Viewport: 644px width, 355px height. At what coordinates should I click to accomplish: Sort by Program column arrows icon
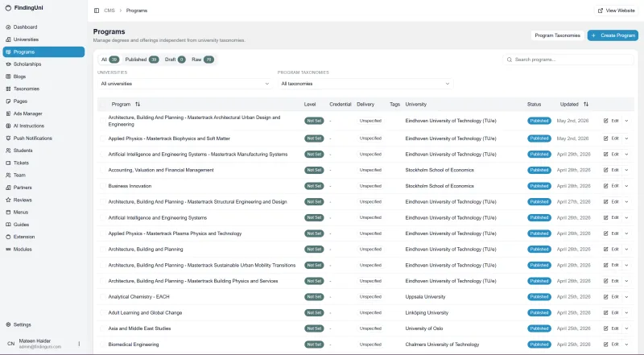(138, 105)
